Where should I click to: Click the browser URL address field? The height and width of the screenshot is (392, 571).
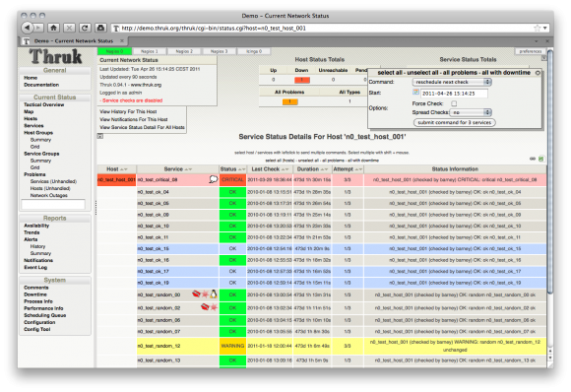[324, 28]
